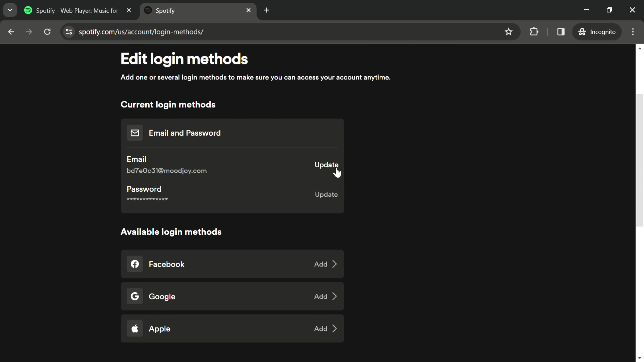Click the browser back arrow

[x=11, y=32]
